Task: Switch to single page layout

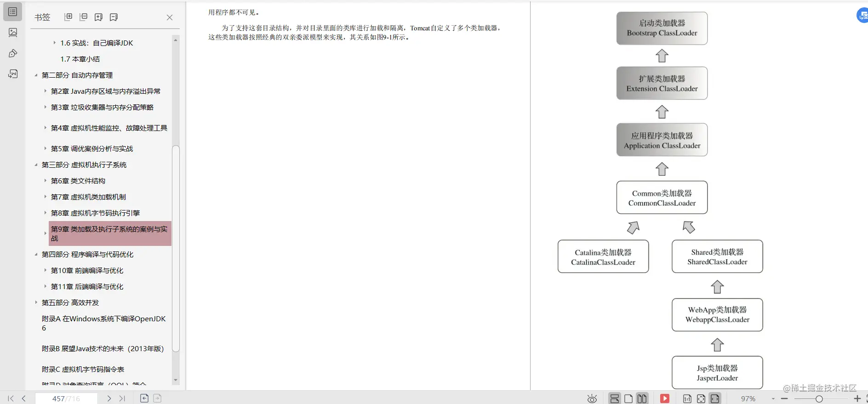Action: [x=628, y=398]
